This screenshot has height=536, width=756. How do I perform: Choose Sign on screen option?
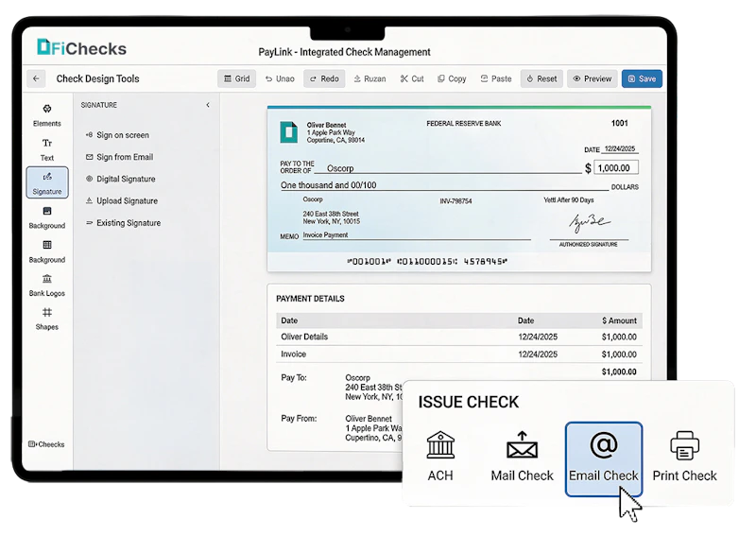tap(117, 135)
